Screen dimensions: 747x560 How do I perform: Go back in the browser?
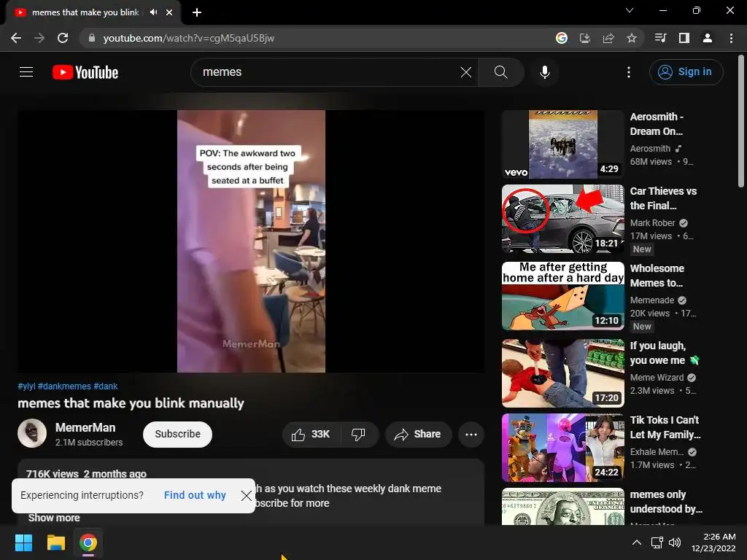16,38
